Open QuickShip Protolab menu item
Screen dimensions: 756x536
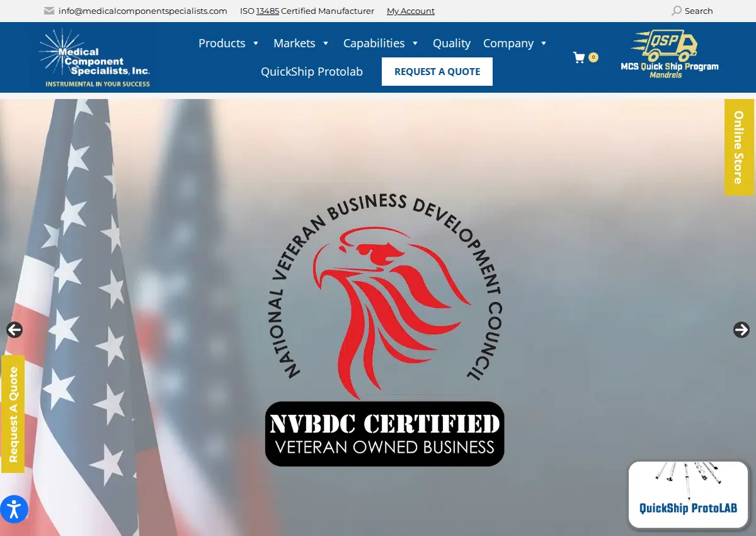pyautogui.click(x=312, y=72)
